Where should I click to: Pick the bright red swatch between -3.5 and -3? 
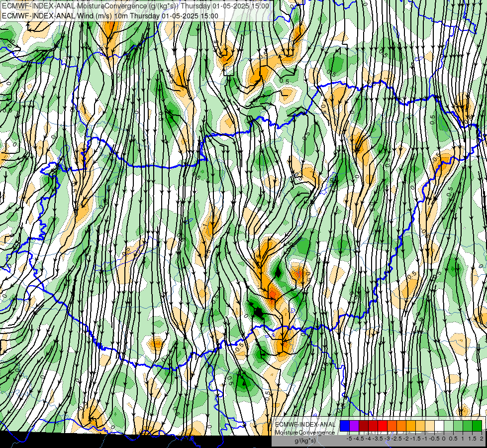tap(383, 426)
